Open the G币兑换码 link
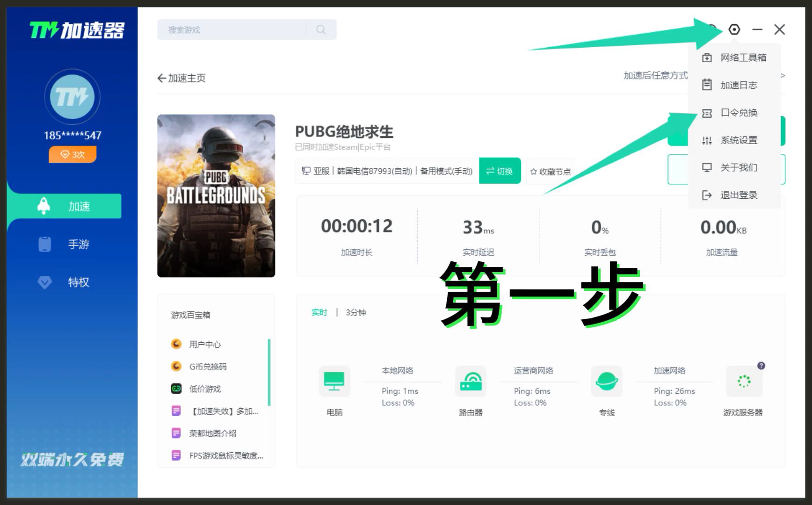The height and width of the screenshot is (505, 812). click(x=208, y=367)
